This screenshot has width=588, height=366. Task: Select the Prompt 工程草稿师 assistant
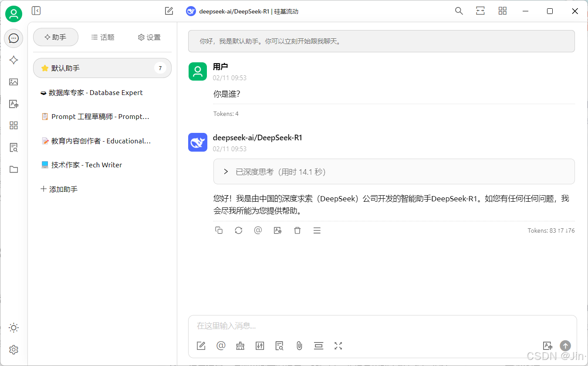point(102,117)
